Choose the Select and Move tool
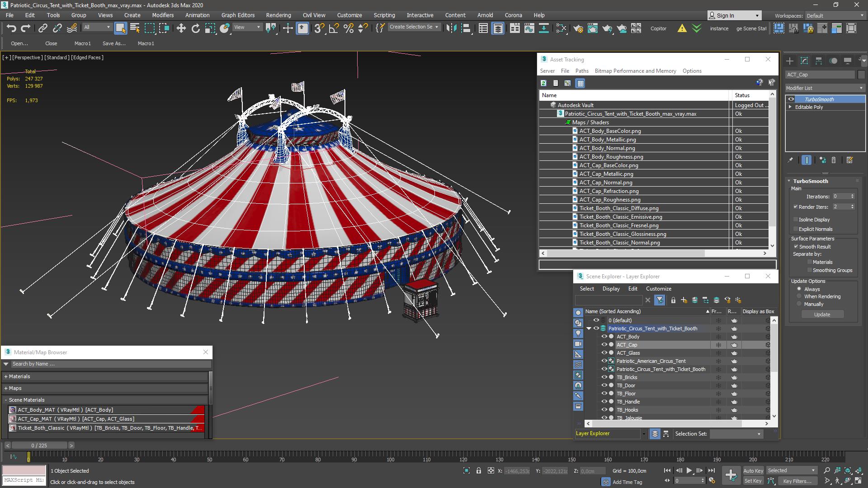Viewport: 868px width, 488px height. [181, 28]
